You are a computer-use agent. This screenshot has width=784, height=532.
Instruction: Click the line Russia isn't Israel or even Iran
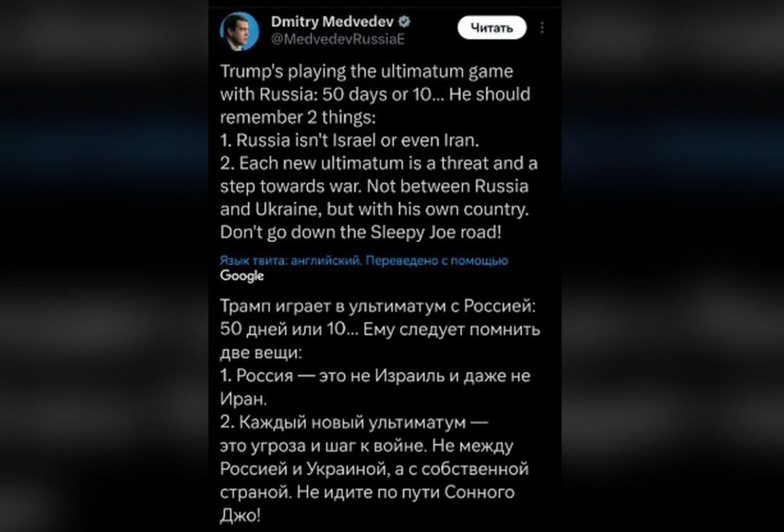click(x=349, y=140)
